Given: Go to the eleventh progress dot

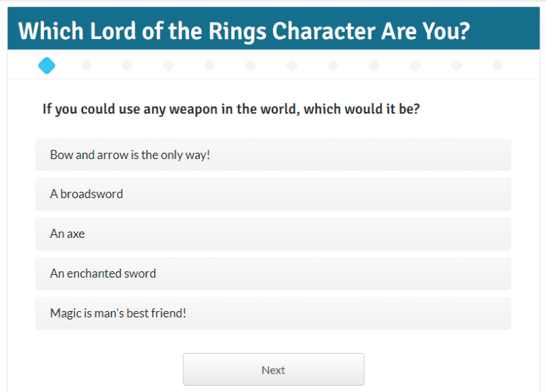Looking at the screenshot, I should pyautogui.click(x=456, y=66).
